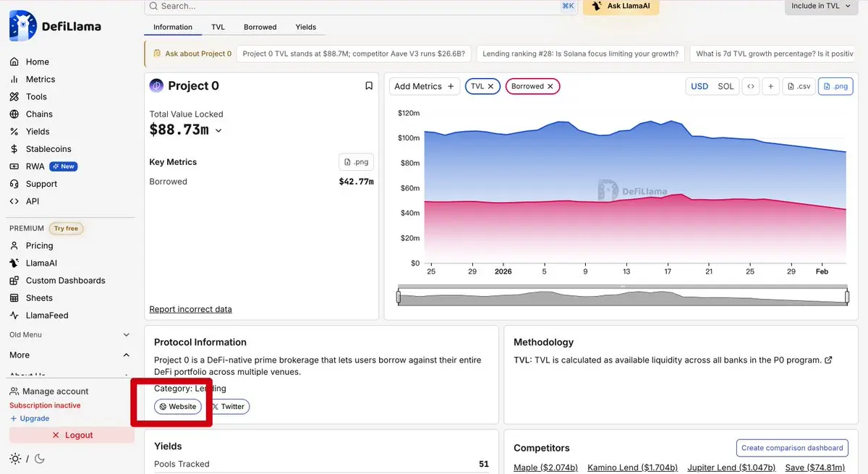Open the Add Metrics menu
Viewport: 868px width, 474px height.
click(424, 86)
